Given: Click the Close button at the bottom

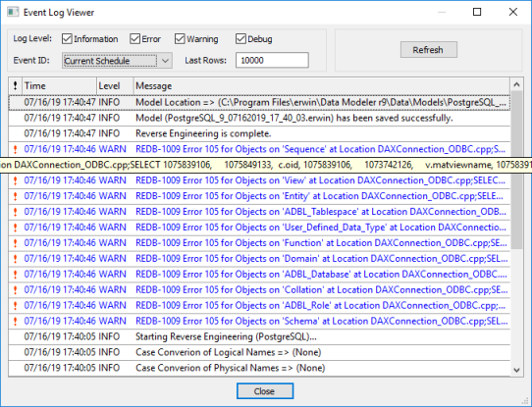Looking at the screenshot, I should (265, 391).
